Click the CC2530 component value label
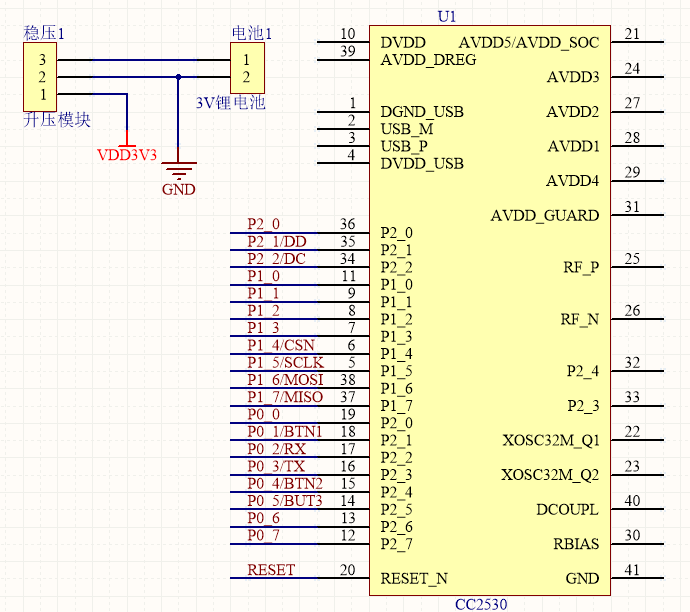The image size is (690, 612). coord(481,604)
